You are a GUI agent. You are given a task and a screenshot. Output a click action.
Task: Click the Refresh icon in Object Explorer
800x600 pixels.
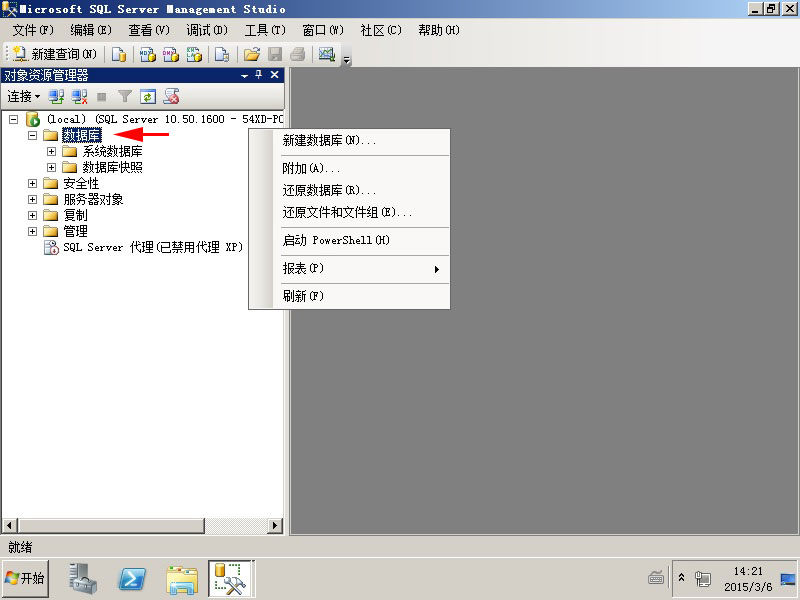tap(148, 97)
